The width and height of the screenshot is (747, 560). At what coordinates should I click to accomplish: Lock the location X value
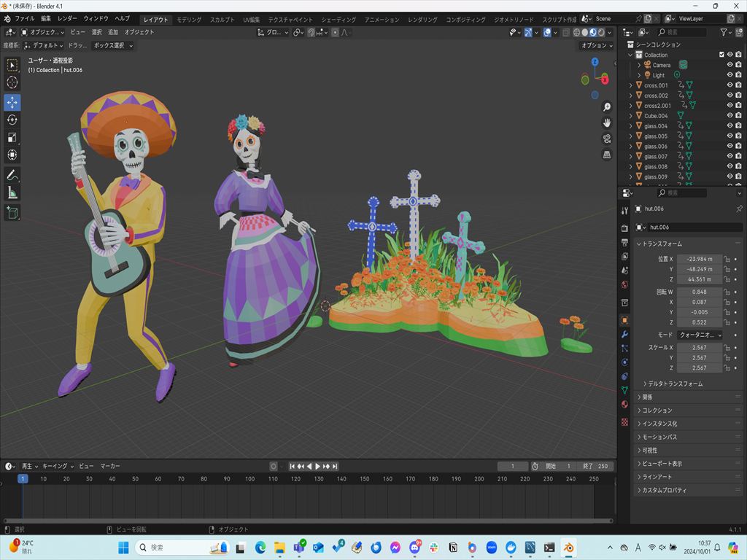[727, 259]
